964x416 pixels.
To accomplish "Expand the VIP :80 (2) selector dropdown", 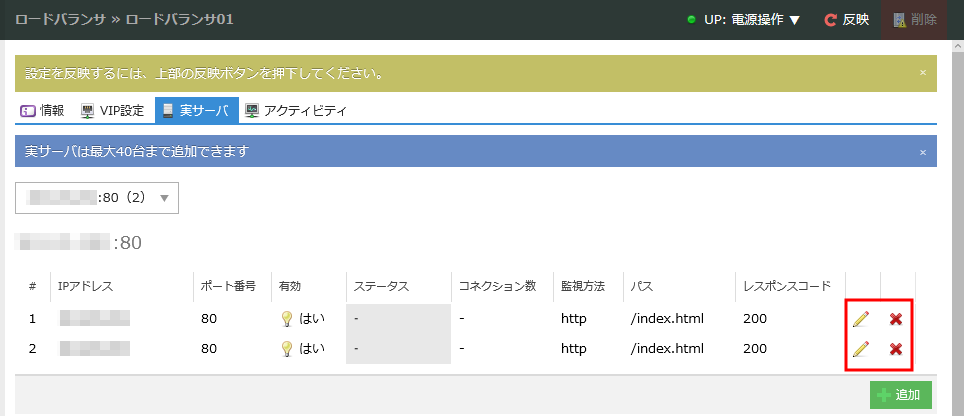I will pyautogui.click(x=97, y=197).
